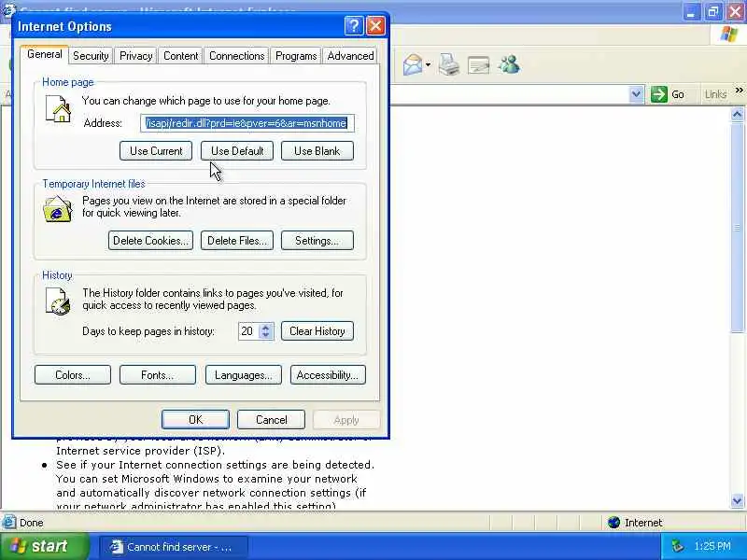Screen dimensions: 747x560
Task: Click the page scrollbar up arrow
Action: (737, 114)
